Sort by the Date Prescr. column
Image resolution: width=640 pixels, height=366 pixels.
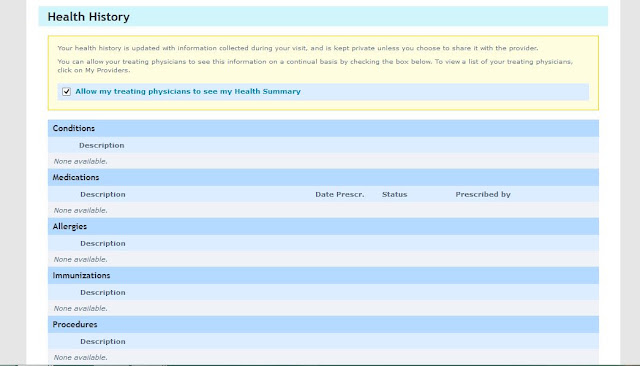click(340, 194)
